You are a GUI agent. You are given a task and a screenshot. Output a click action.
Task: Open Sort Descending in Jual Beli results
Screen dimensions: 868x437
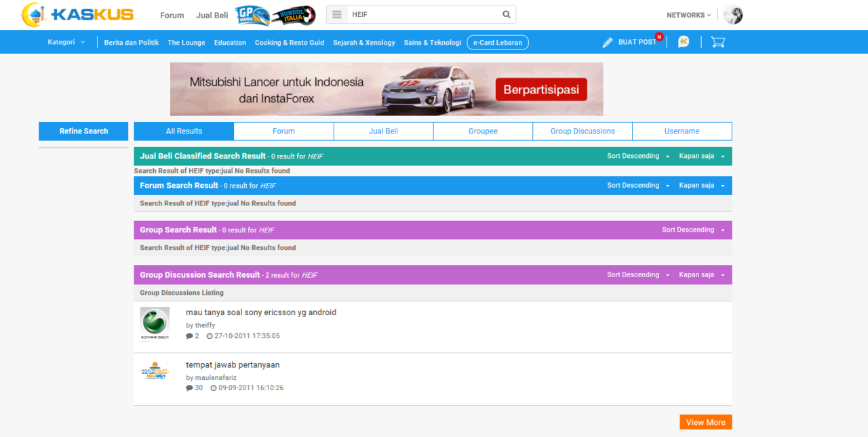pyautogui.click(x=638, y=156)
